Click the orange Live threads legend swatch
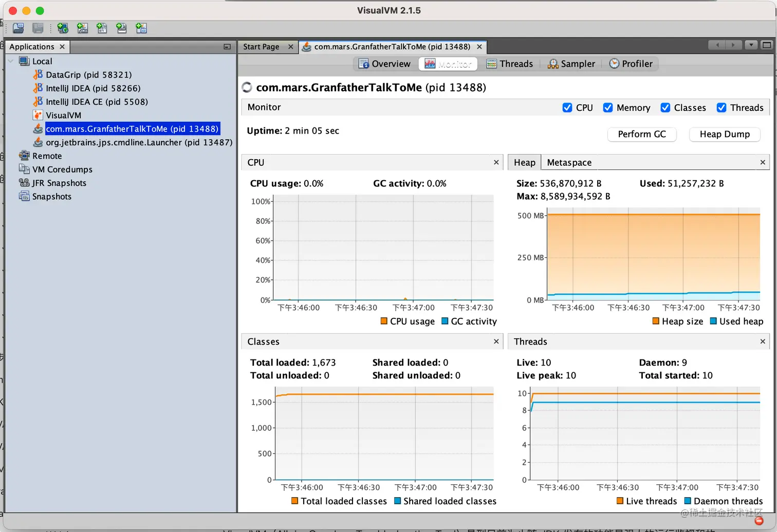The height and width of the screenshot is (532, 777). pyautogui.click(x=620, y=501)
